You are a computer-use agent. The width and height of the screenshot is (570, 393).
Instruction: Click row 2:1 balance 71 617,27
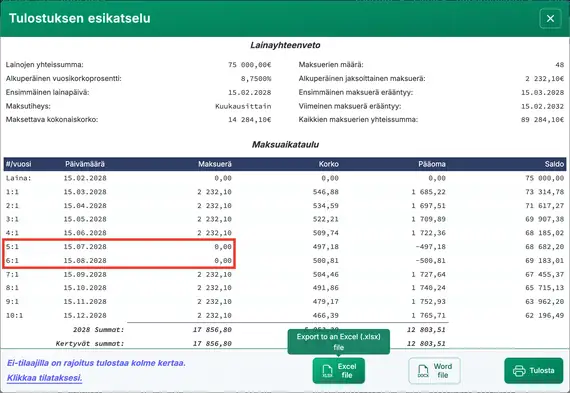click(545, 206)
